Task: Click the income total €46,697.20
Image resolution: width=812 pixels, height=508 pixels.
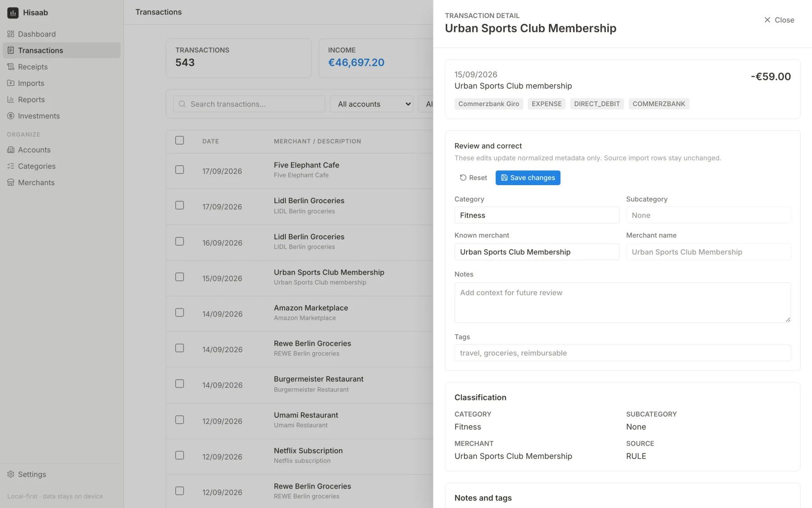Action: coord(356,62)
